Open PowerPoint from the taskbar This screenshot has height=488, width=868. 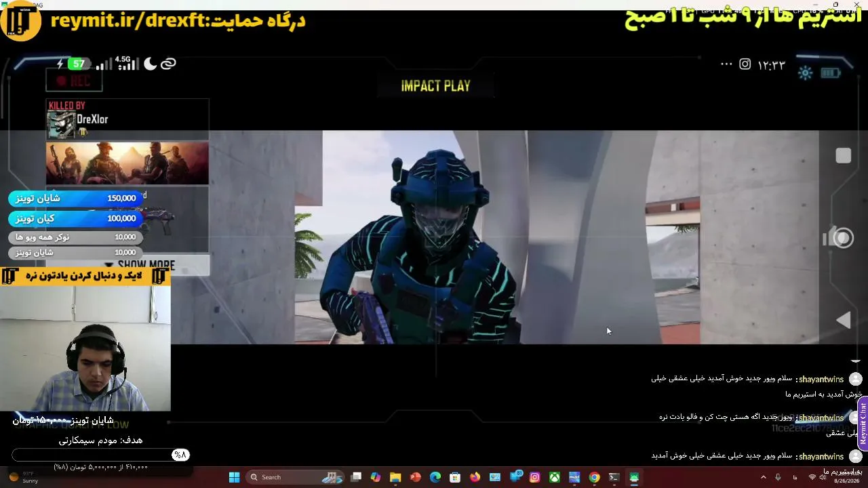[415, 477]
